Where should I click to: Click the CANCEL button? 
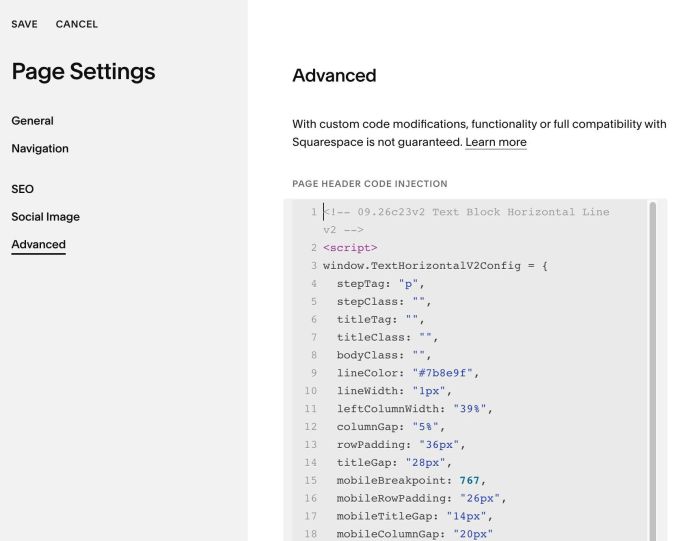click(76, 24)
